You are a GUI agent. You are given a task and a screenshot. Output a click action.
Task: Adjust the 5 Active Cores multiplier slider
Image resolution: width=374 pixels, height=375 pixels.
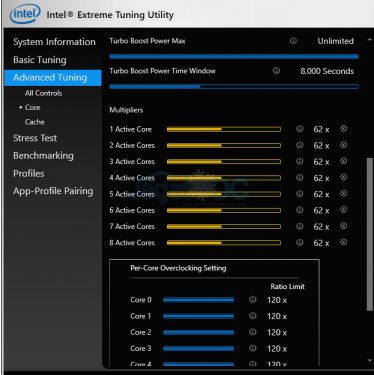[x=224, y=194]
